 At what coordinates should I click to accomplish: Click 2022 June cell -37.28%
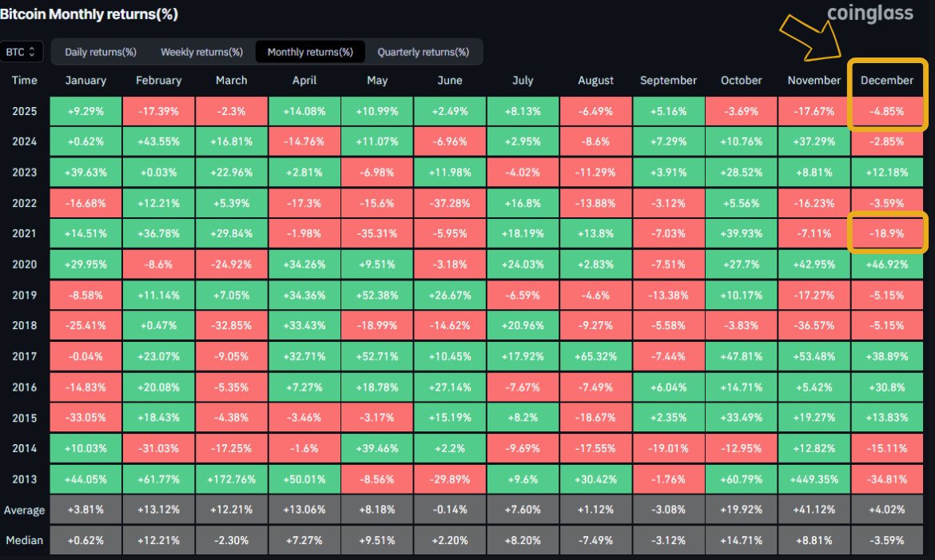(x=450, y=203)
